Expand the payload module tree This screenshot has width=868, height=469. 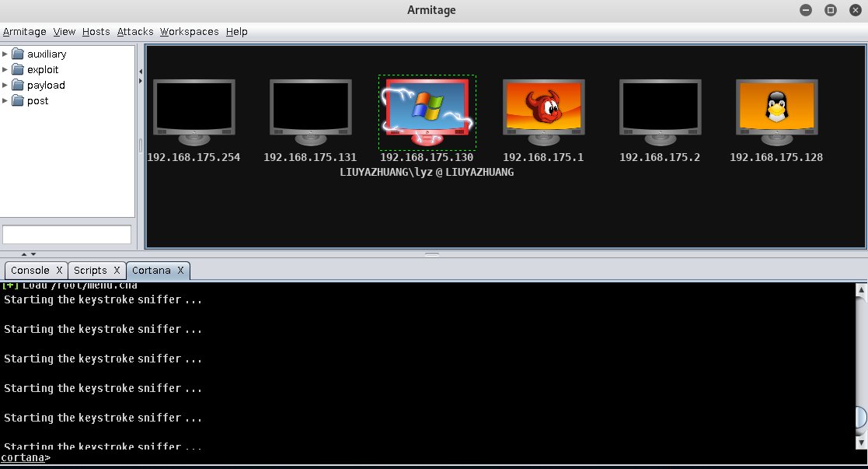[5, 85]
